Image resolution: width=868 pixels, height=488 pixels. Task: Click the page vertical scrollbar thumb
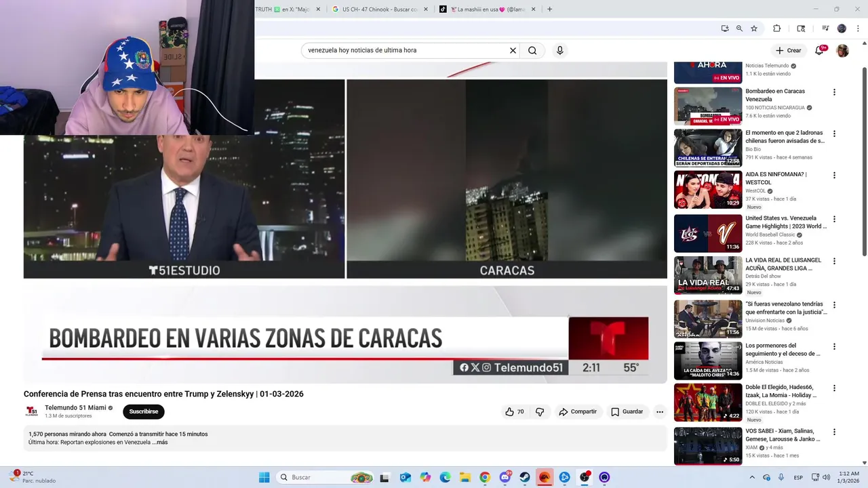tap(864, 161)
